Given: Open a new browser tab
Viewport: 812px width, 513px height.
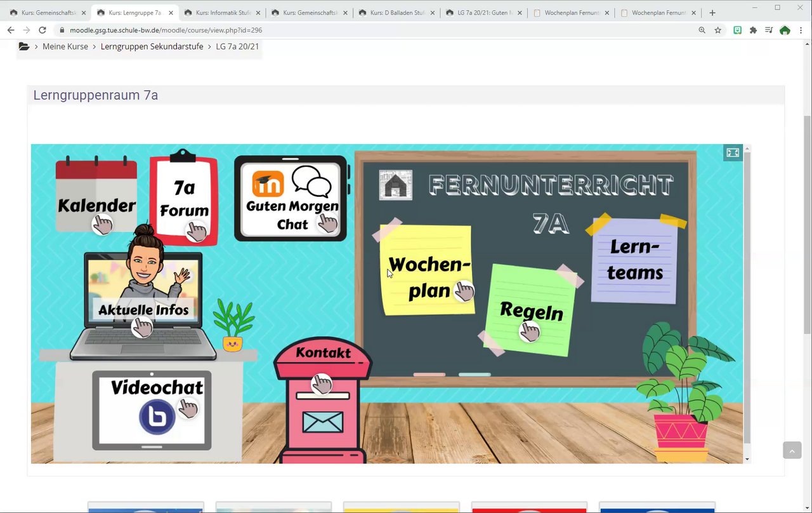Looking at the screenshot, I should tap(712, 13).
